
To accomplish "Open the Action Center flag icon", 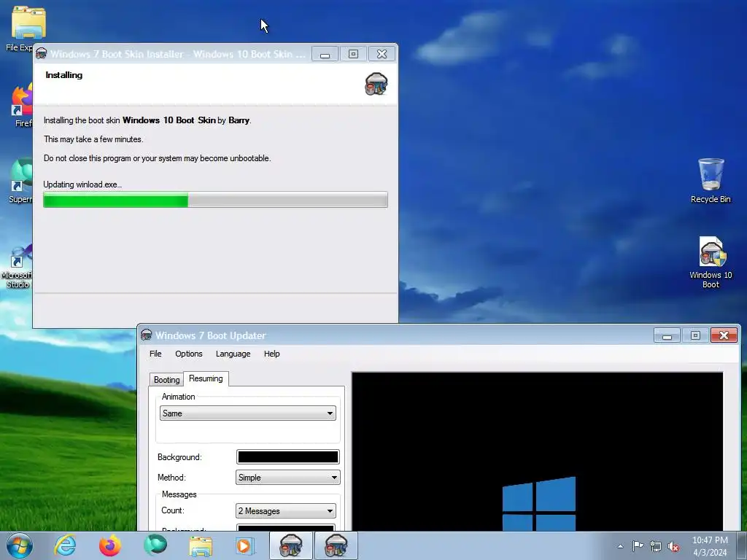I will (x=638, y=546).
